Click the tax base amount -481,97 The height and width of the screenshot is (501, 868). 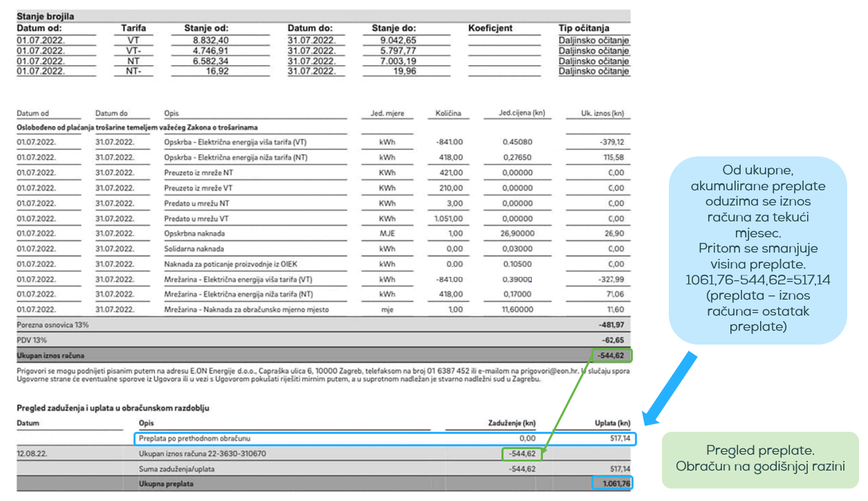(611, 325)
